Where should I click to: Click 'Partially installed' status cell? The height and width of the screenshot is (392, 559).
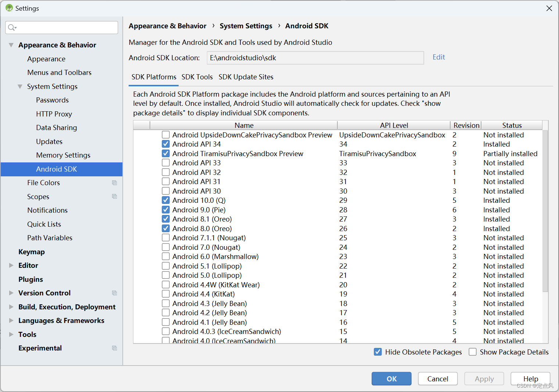510,154
